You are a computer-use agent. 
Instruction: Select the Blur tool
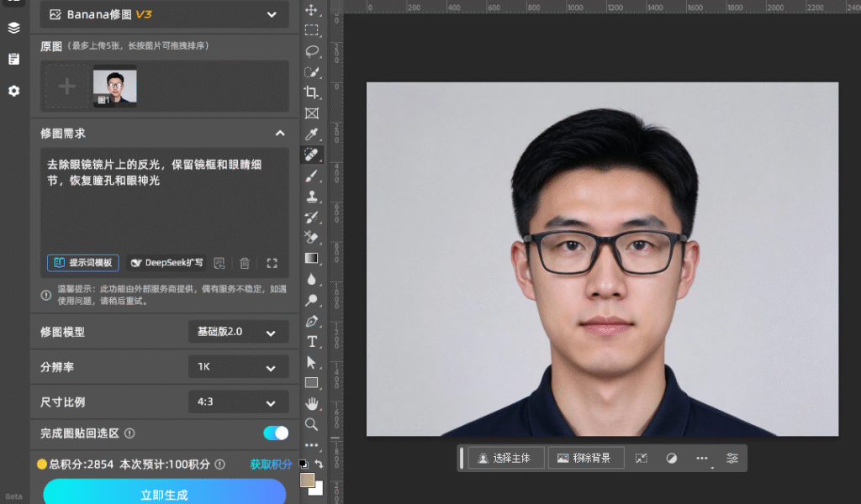(x=311, y=279)
